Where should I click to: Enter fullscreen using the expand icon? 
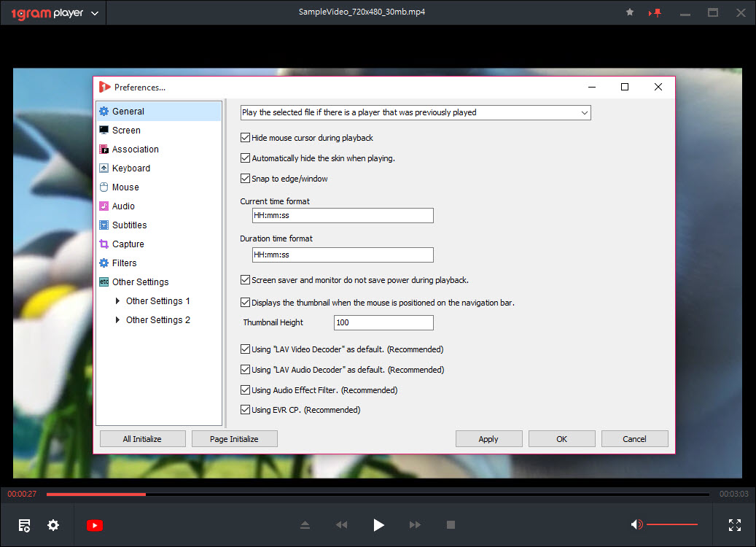click(x=735, y=525)
